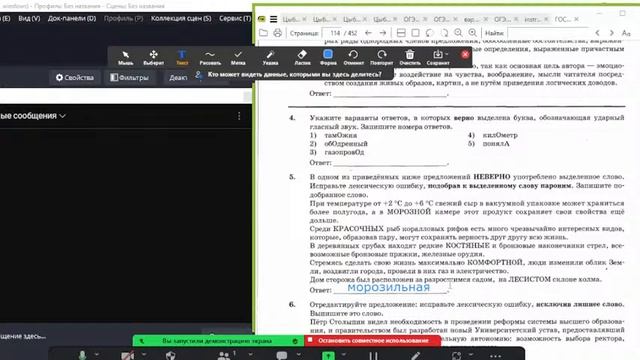The width and height of the screenshot is (640, 360).
Task: Stop sharing with Остановить совместное использование
Action: pos(372,340)
